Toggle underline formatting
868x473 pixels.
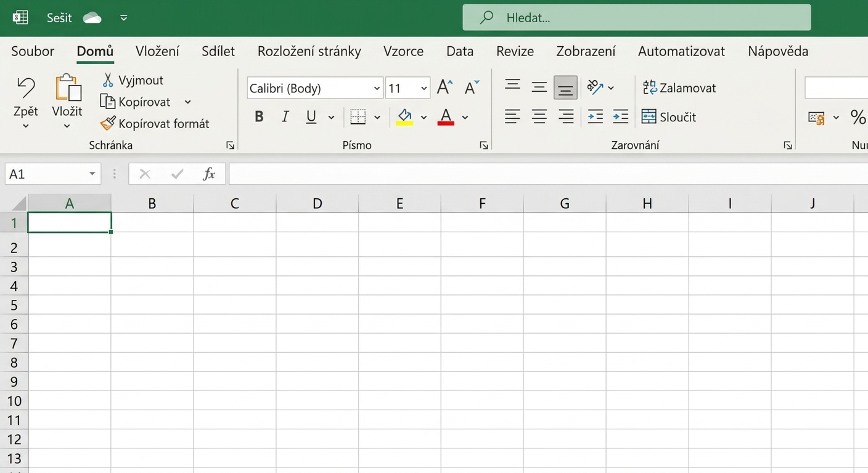click(311, 116)
